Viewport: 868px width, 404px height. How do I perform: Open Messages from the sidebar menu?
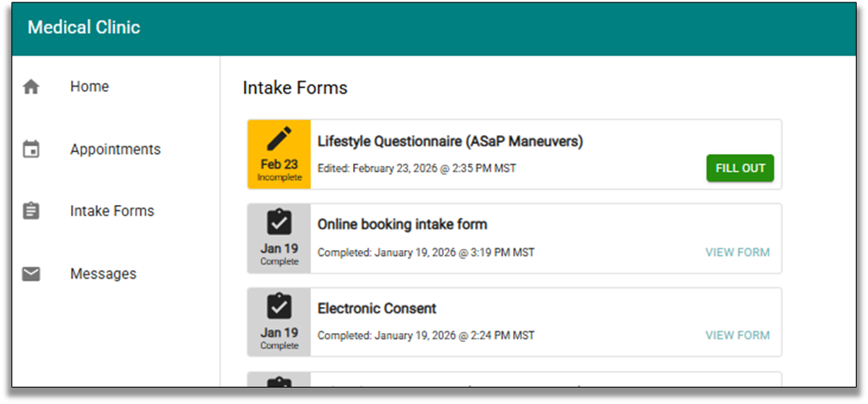pyautogui.click(x=103, y=274)
